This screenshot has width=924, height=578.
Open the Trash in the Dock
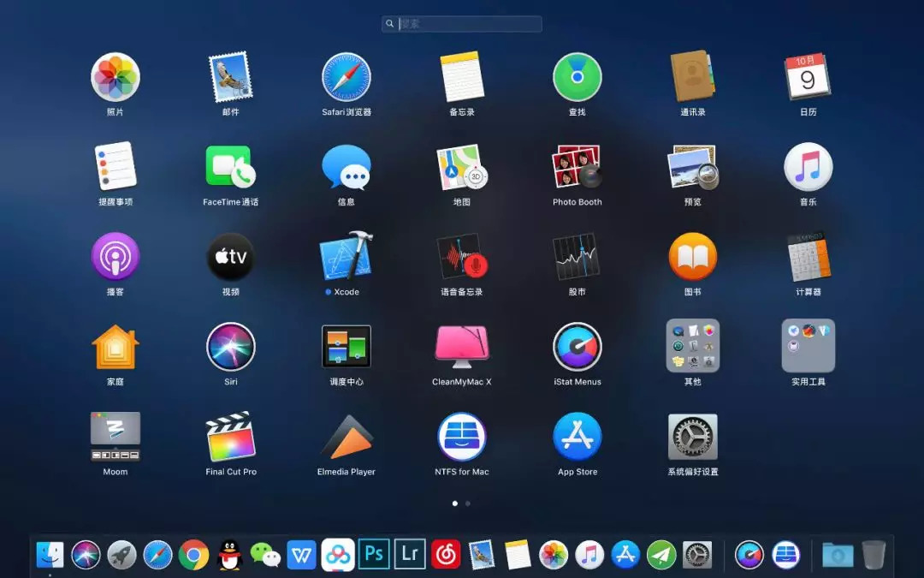pyautogui.click(x=874, y=555)
